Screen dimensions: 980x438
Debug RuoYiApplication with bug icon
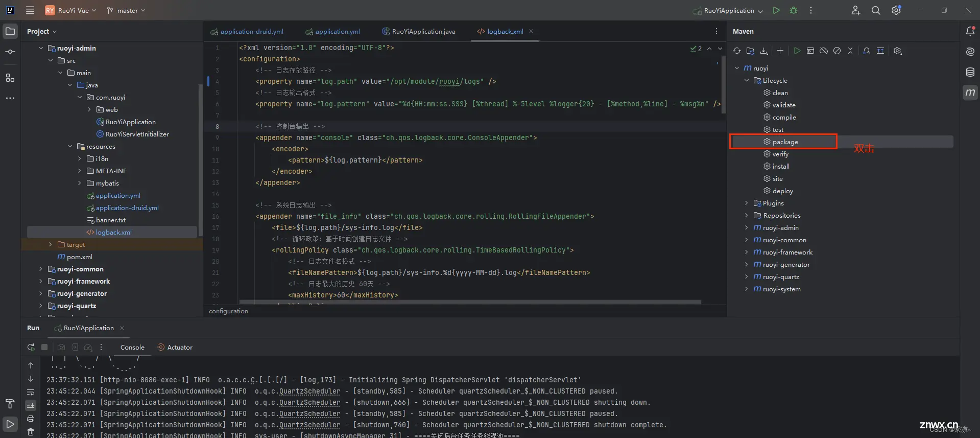coord(794,10)
